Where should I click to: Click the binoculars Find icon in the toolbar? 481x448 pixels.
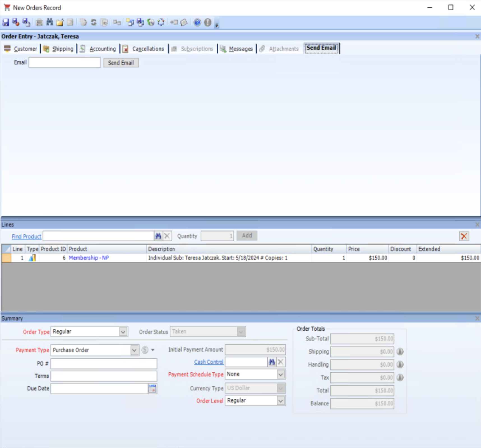50,22
